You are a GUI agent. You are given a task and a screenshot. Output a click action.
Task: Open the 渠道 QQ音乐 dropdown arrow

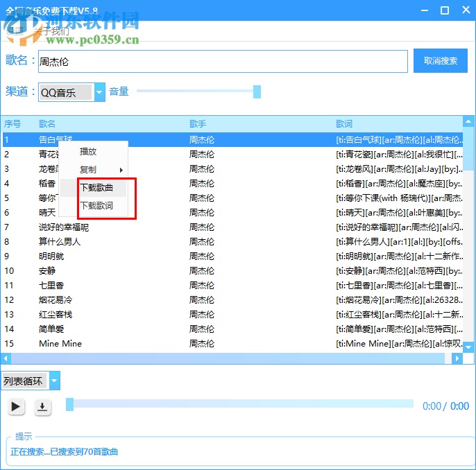[100, 92]
